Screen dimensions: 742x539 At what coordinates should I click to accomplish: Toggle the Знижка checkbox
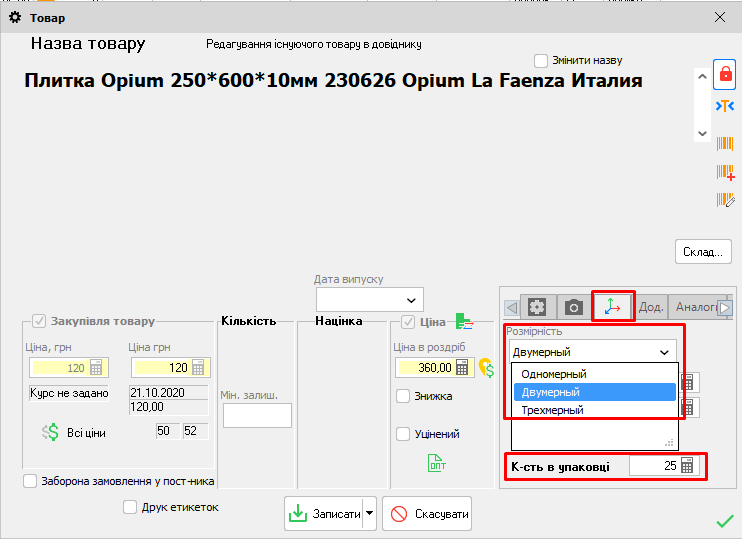[403, 396]
